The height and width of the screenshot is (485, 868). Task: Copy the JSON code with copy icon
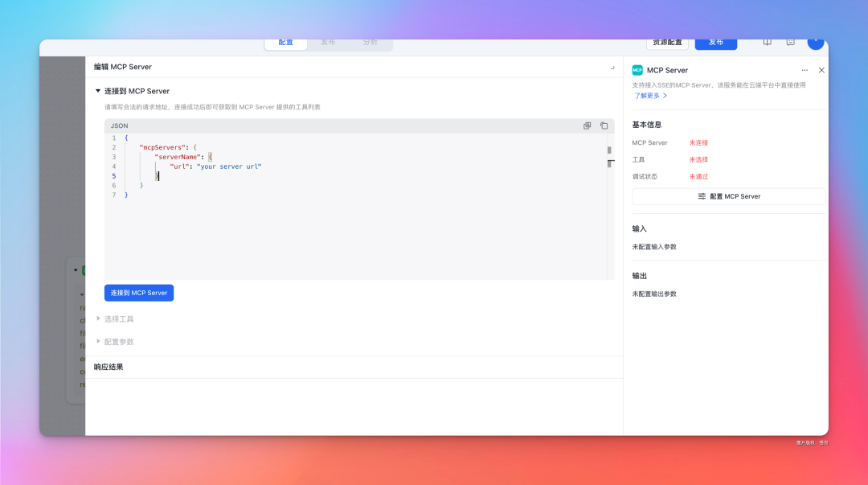click(x=604, y=125)
